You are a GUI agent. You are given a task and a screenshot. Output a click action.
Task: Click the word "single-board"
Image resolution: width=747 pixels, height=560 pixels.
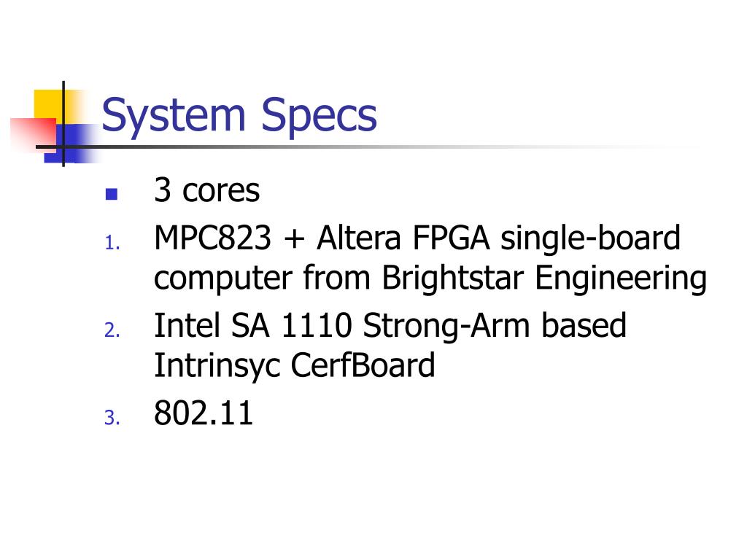(591, 238)
